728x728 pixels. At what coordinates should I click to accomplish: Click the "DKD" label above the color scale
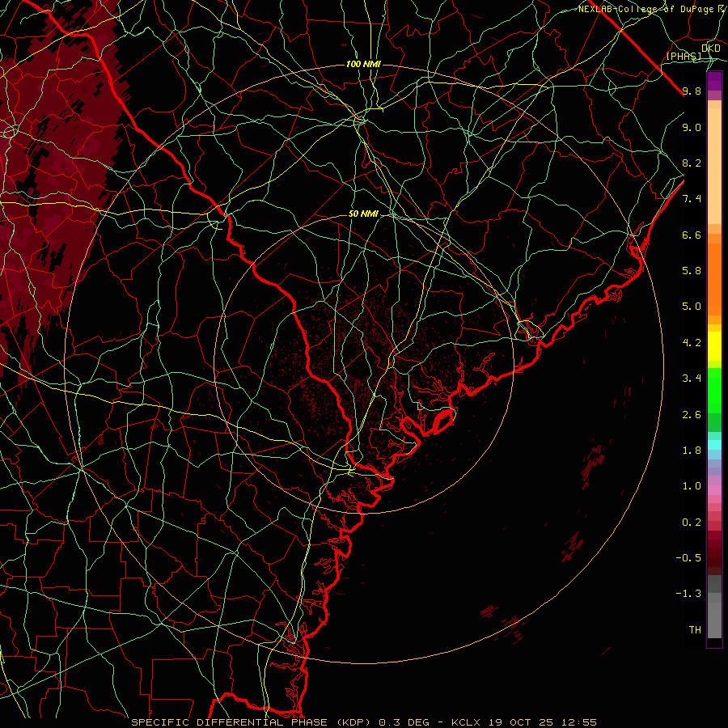(710, 48)
